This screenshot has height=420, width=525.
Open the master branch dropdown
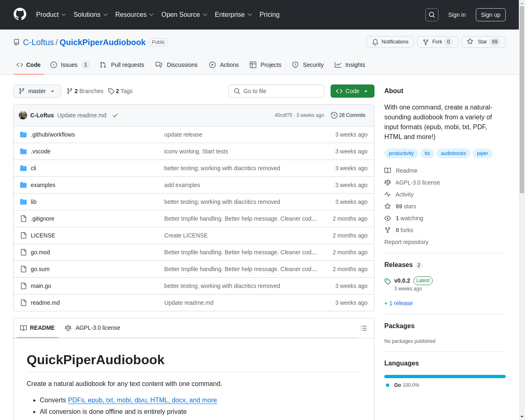point(37,91)
